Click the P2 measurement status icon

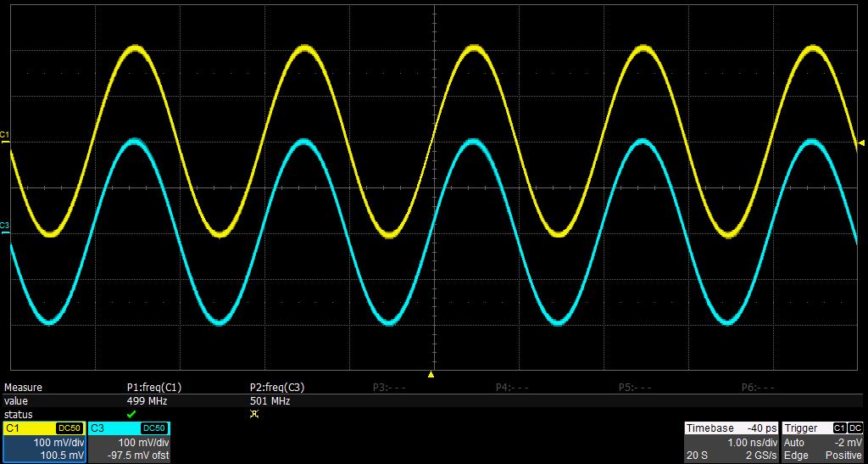[x=254, y=414]
